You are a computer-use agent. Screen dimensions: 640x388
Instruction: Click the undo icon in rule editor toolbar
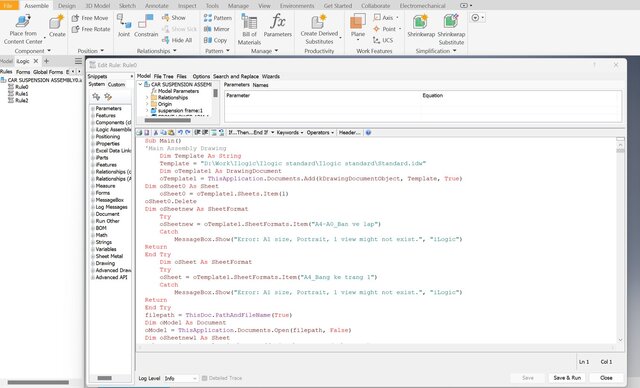click(180, 133)
